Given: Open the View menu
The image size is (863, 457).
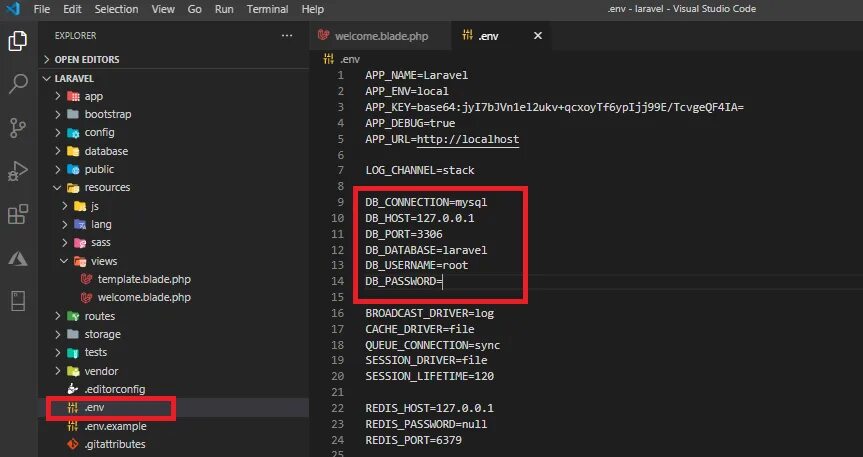Looking at the screenshot, I should (163, 9).
